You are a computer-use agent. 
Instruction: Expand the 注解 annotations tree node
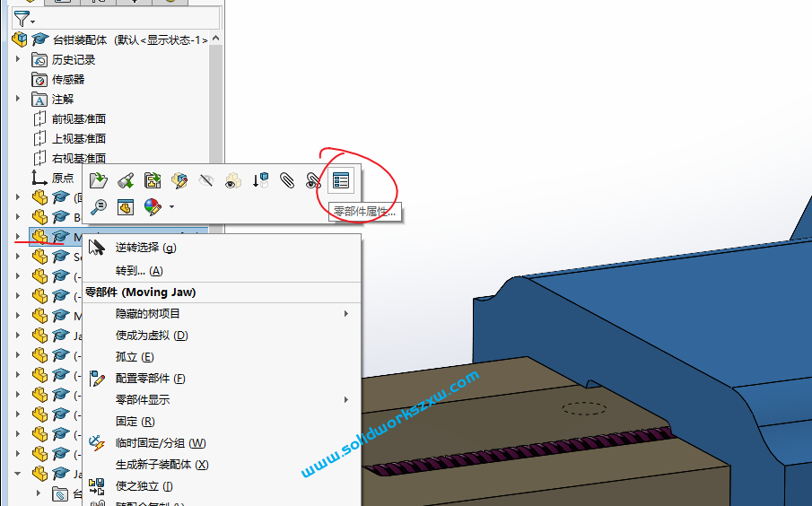[x=17, y=99]
